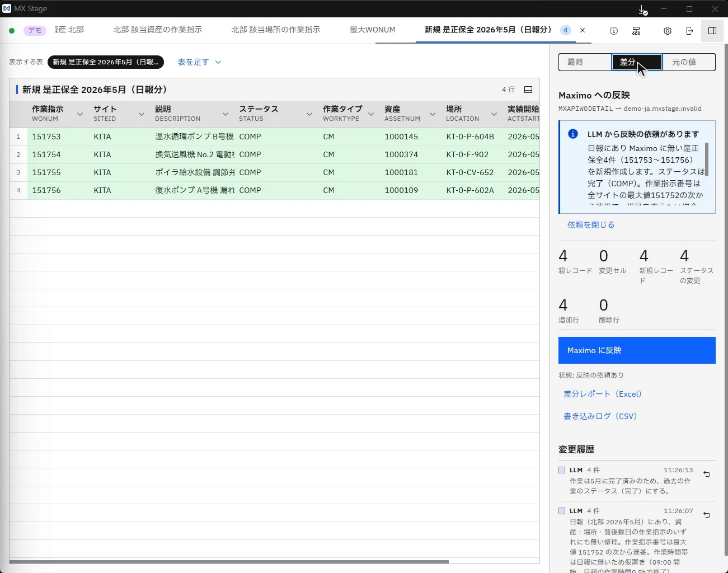This screenshot has height=573, width=728.
Task: Open the info icon in the top toolbar
Action: click(x=614, y=31)
